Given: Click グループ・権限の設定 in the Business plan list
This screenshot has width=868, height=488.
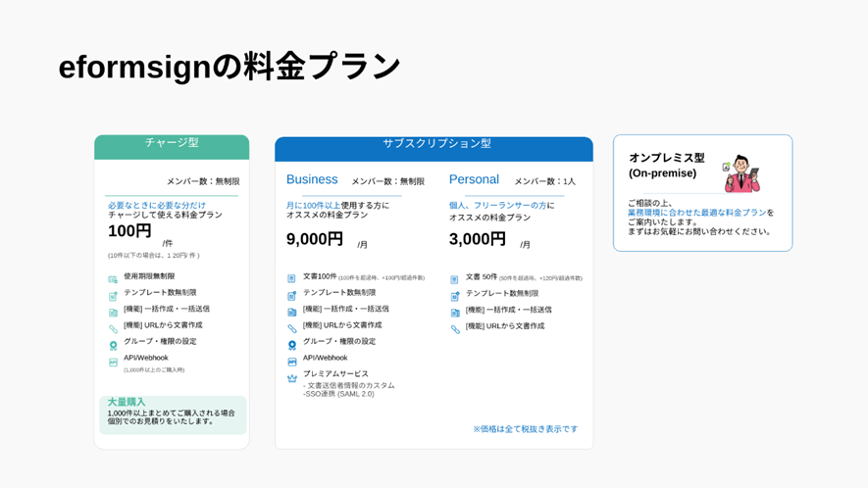Looking at the screenshot, I should tap(338, 341).
